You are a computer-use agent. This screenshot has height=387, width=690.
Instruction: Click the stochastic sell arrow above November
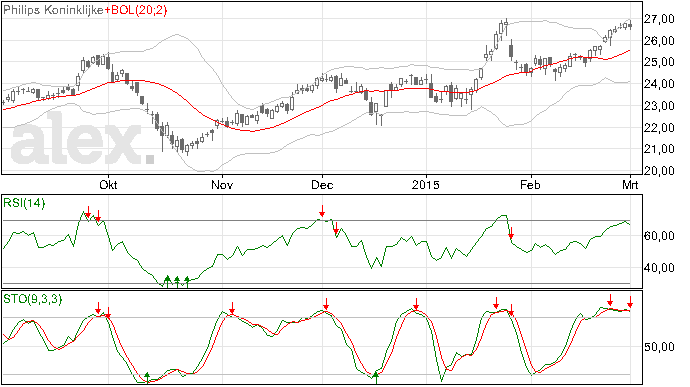(x=232, y=308)
